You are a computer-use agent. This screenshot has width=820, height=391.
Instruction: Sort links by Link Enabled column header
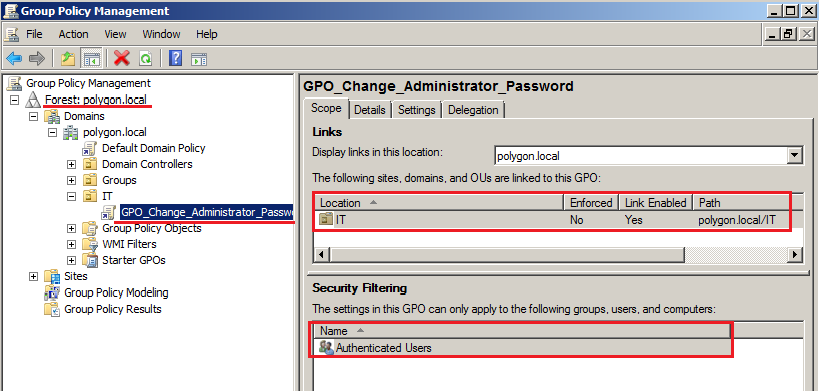(x=655, y=203)
